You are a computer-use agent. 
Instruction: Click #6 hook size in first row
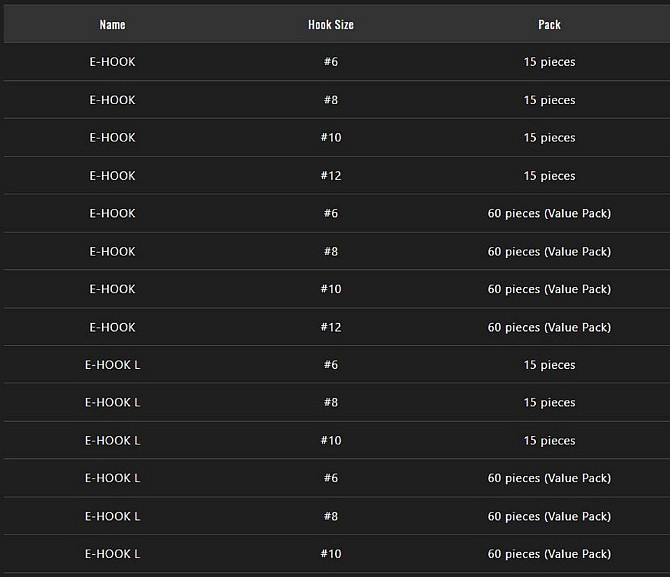pyautogui.click(x=331, y=62)
